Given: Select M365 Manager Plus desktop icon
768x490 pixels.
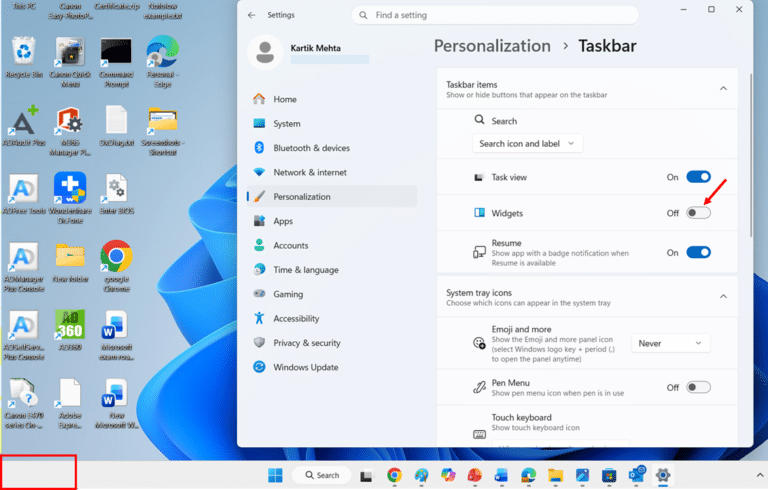Looking at the screenshot, I should pos(70,130).
